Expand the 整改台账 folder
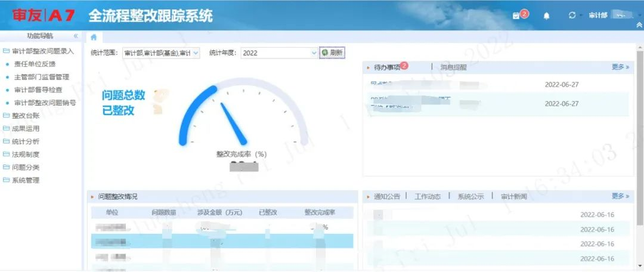 click(x=21, y=116)
